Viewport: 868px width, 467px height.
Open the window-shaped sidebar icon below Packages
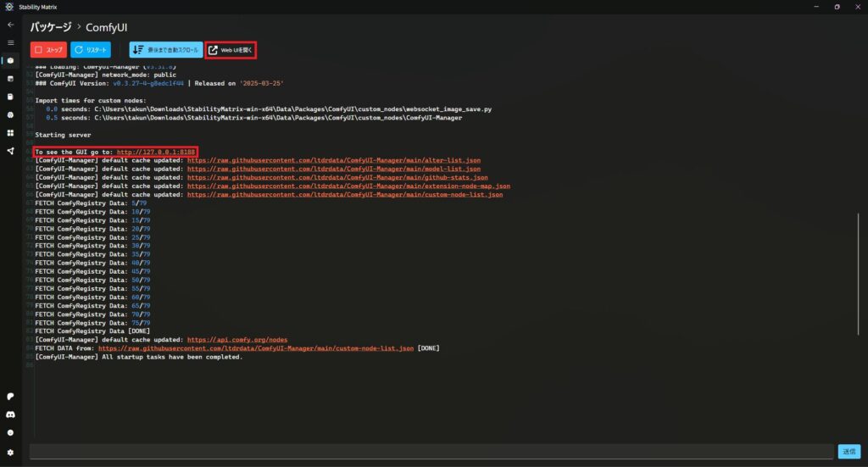[10, 79]
